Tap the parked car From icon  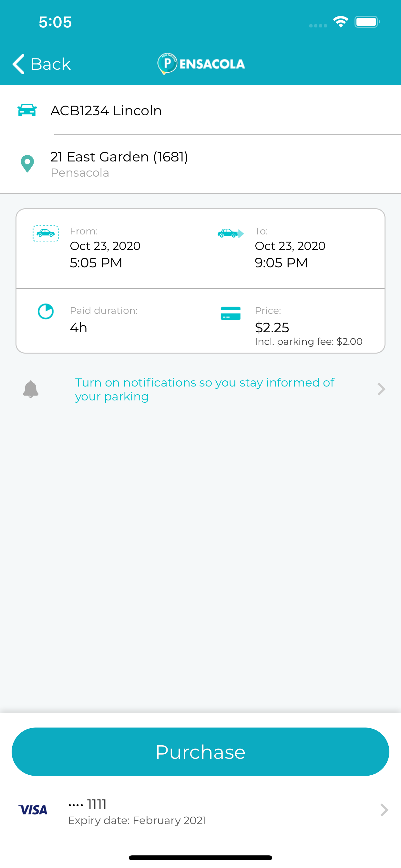pos(46,233)
